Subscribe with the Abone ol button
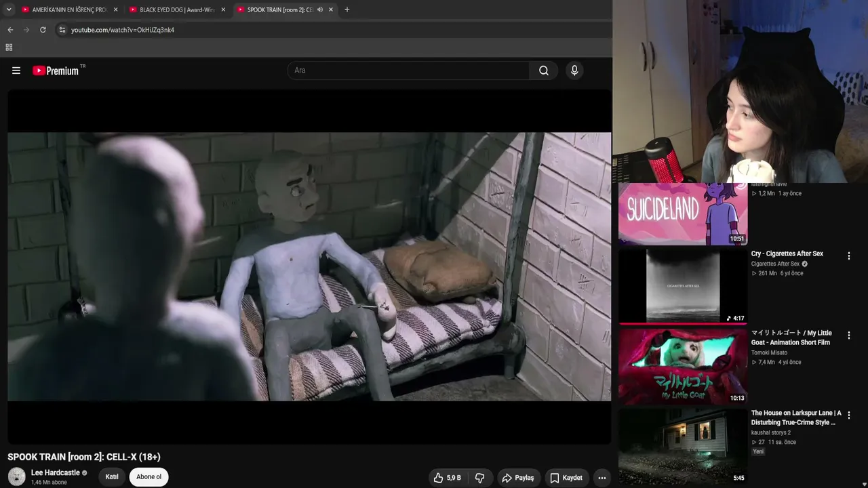This screenshot has height=488, width=868. (x=149, y=476)
